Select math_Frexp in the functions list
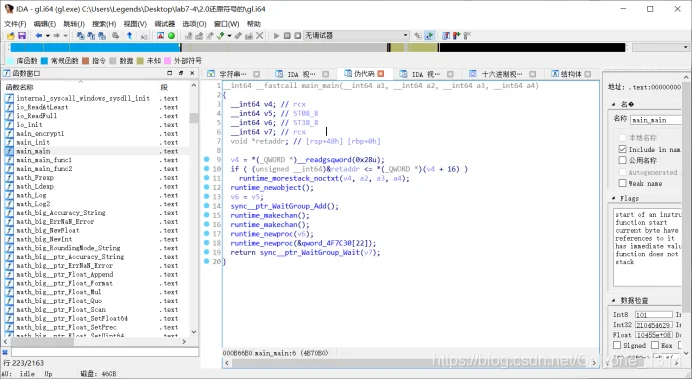Viewport: 692px width, 379px height. point(35,177)
